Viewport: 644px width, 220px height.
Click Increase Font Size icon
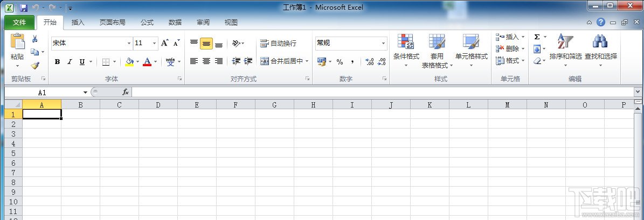click(x=165, y=43)
